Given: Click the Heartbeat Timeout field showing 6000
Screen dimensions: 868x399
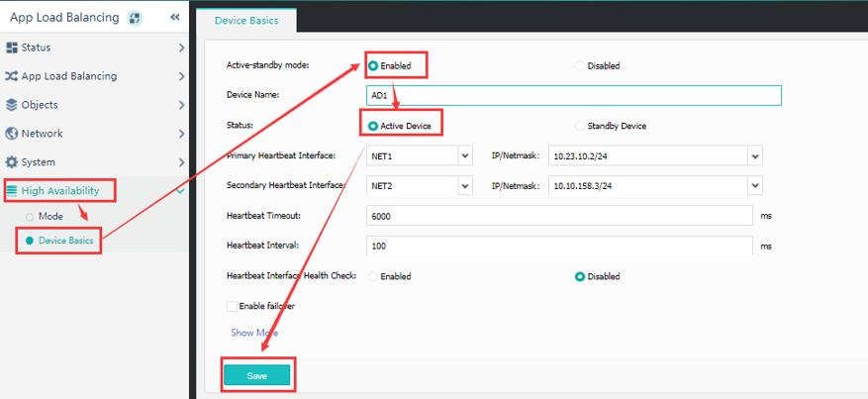Looking at the screenshot, I should 559,216.
